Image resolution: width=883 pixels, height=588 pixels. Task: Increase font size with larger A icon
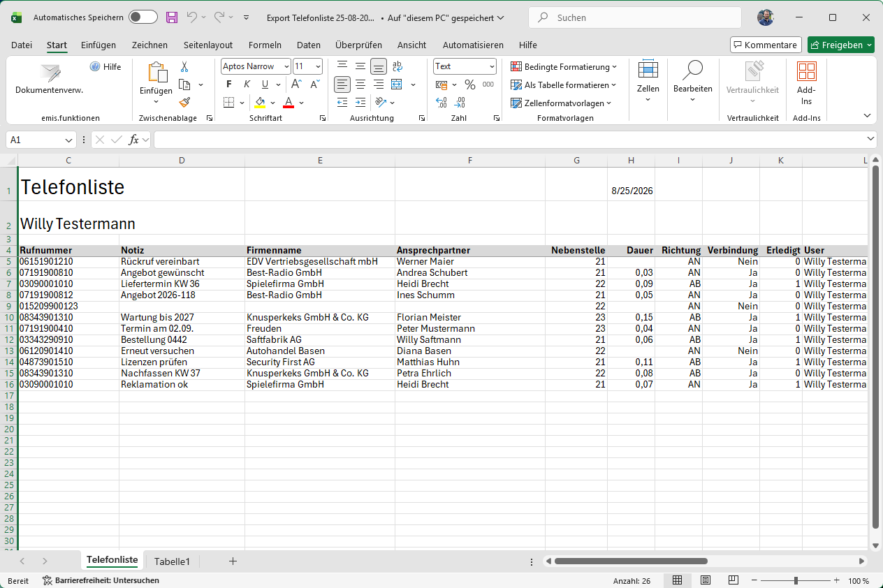296,84
